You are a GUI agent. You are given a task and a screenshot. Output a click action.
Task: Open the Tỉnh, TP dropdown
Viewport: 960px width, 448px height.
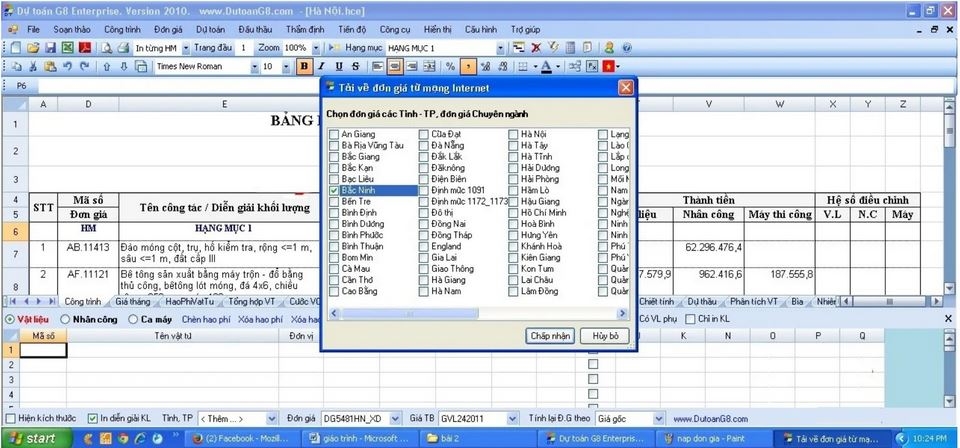[x=272, y=419]
